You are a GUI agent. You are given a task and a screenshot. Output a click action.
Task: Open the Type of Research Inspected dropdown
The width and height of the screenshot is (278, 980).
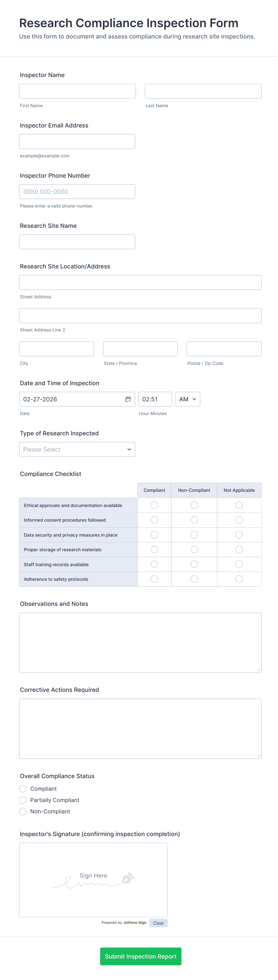(77, 449)
